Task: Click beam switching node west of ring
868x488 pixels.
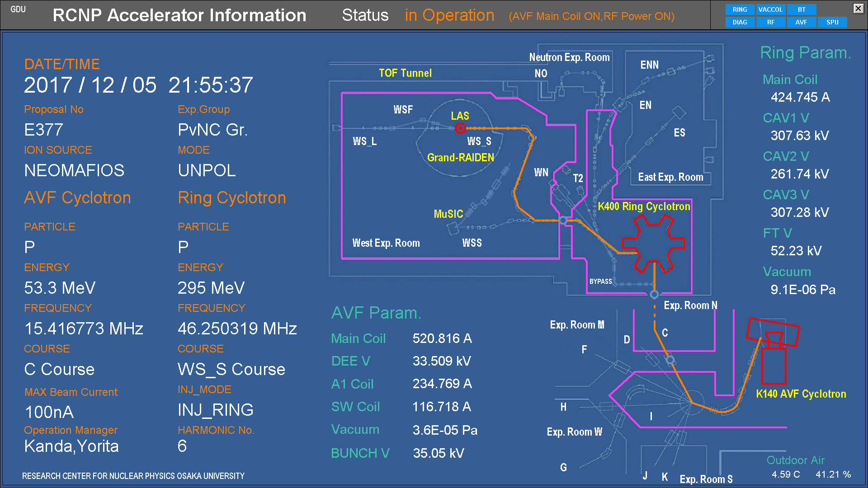Action: 563,221
